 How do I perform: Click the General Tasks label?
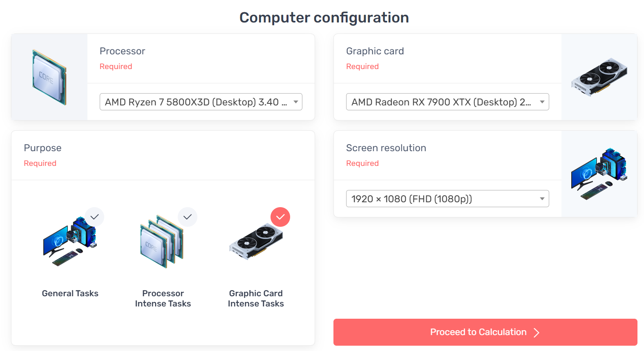coord(70,293)
